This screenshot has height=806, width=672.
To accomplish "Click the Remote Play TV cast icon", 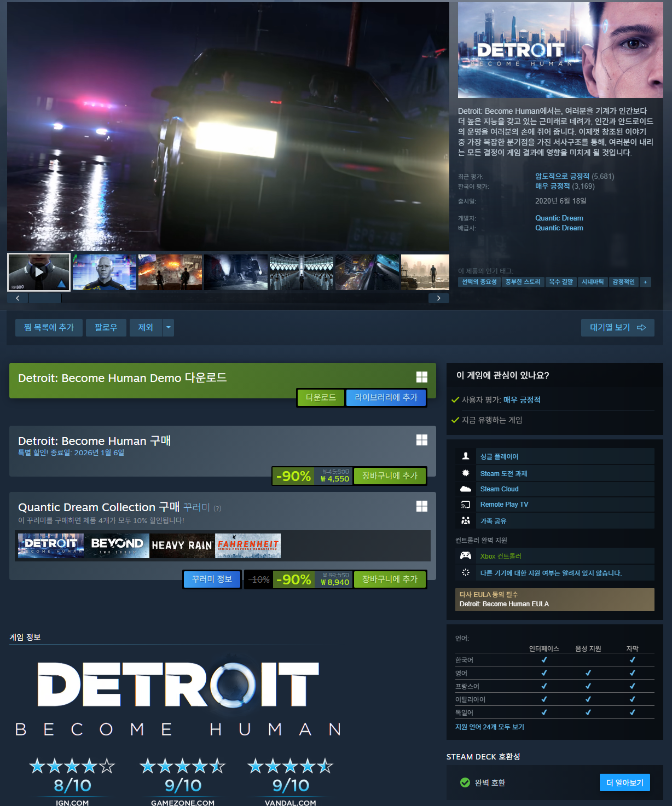I will tap(466, 504).
